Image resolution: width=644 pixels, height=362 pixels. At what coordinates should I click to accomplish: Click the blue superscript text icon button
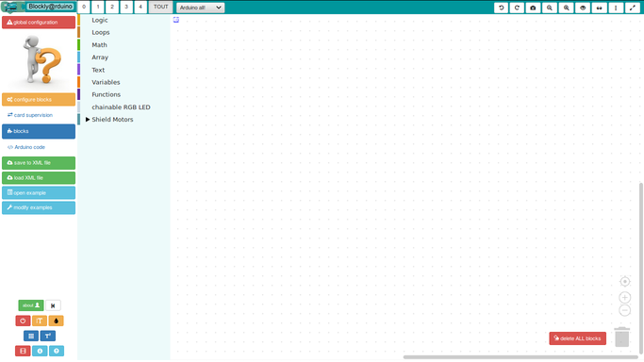tap(48, 336)
